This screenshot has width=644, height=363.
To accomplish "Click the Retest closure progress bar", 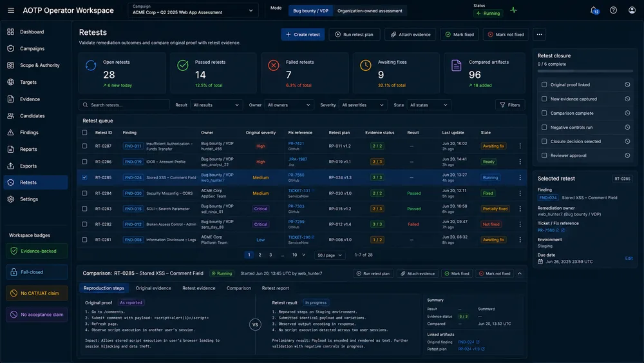I will (585, 72).
